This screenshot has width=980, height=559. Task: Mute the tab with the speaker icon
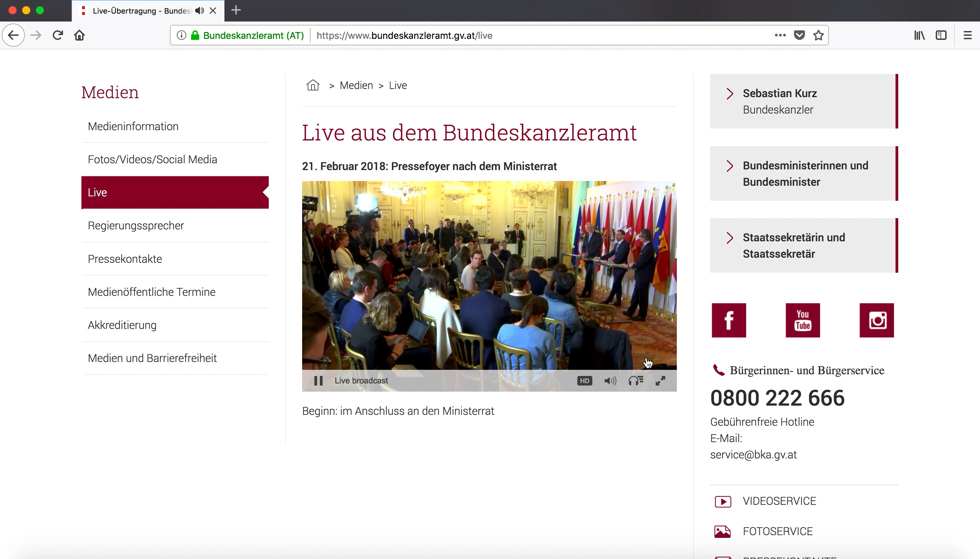tap(200, 11)
